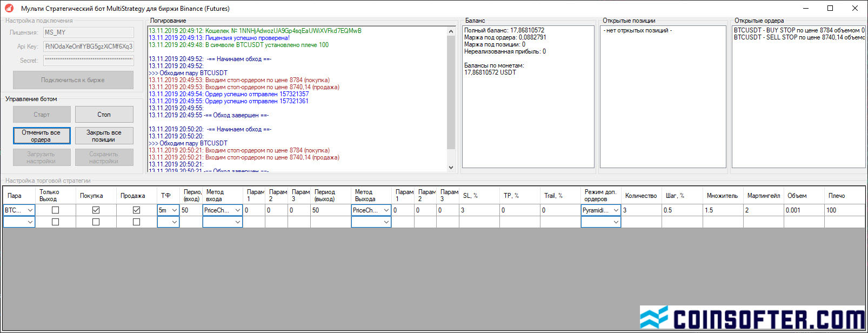
Task: Click the MultiStrategy bot icon in title bar
Action: tap(9, 8)
